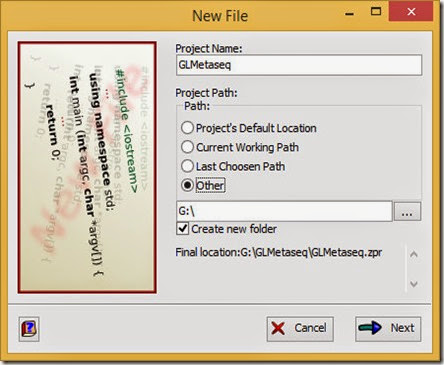Minimize the New File dialog
This screenshot has width=444, height=365.
[349, 13]
